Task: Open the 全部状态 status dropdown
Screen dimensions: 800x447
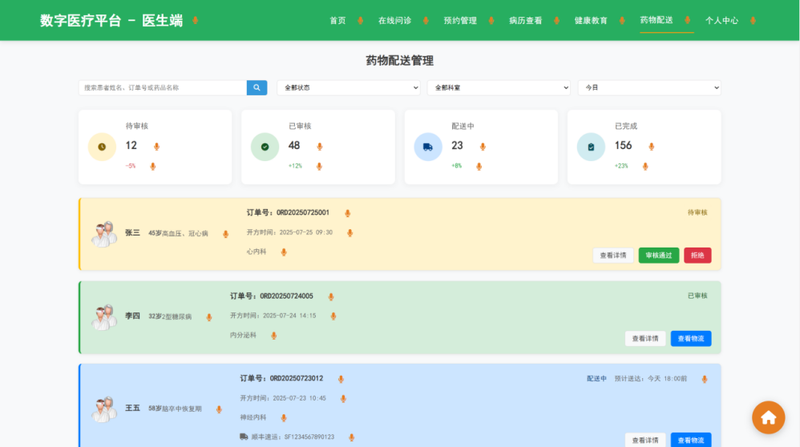Action: (348, 88)
